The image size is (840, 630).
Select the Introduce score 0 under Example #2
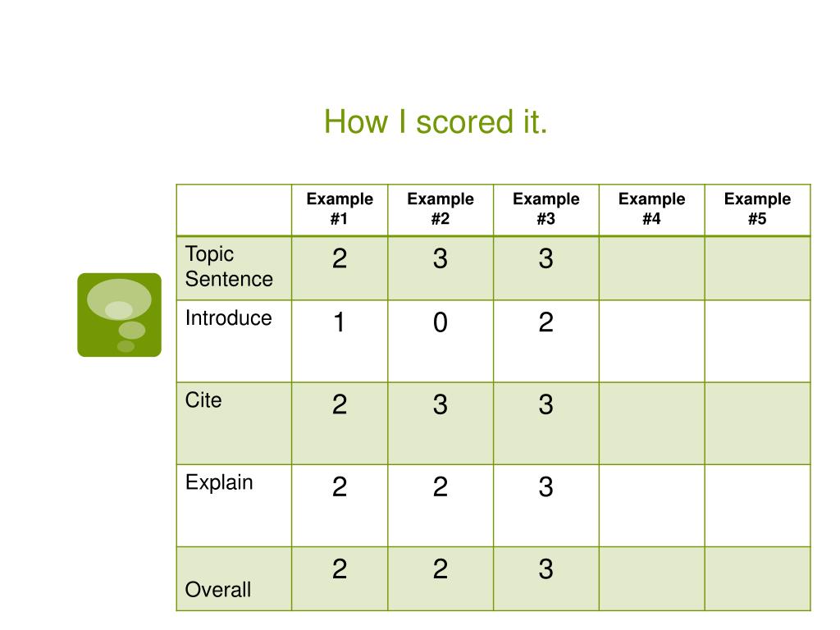[441, 322]
